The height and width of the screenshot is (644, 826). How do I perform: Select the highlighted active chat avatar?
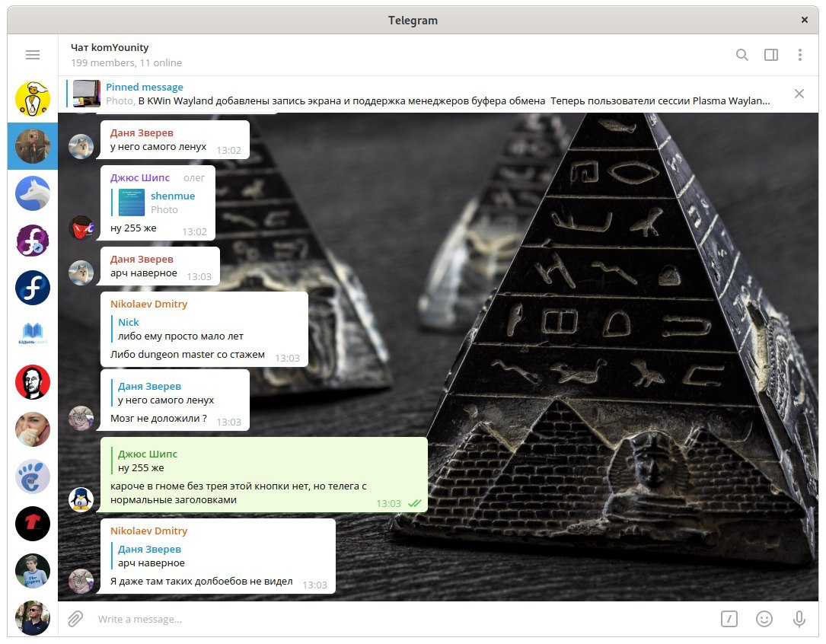33,146
